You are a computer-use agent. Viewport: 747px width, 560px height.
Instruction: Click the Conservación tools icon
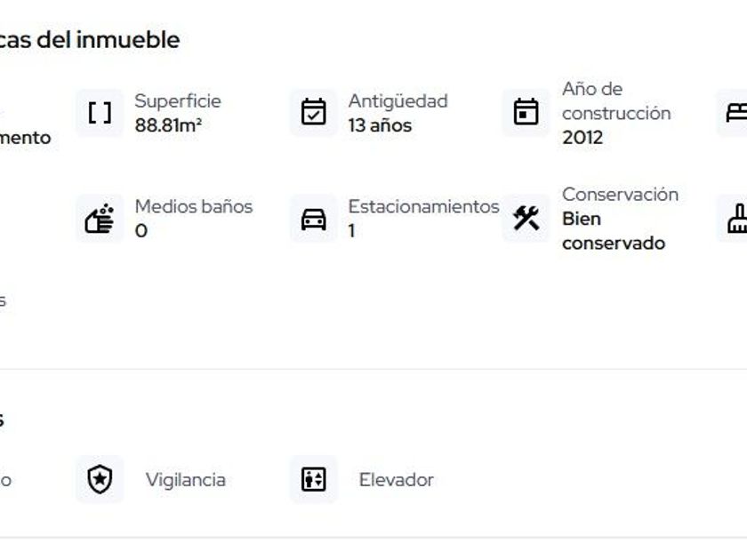(x=526, y=219)
